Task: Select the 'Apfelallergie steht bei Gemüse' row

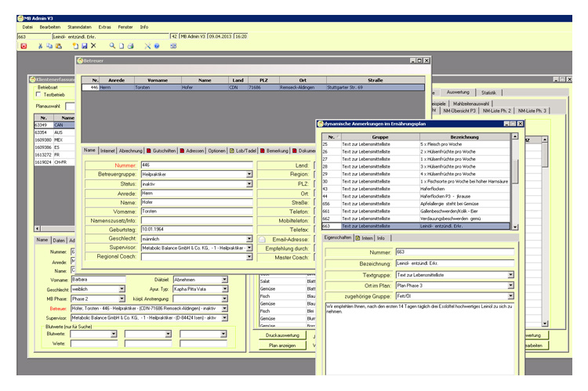Action: [416, 204]
